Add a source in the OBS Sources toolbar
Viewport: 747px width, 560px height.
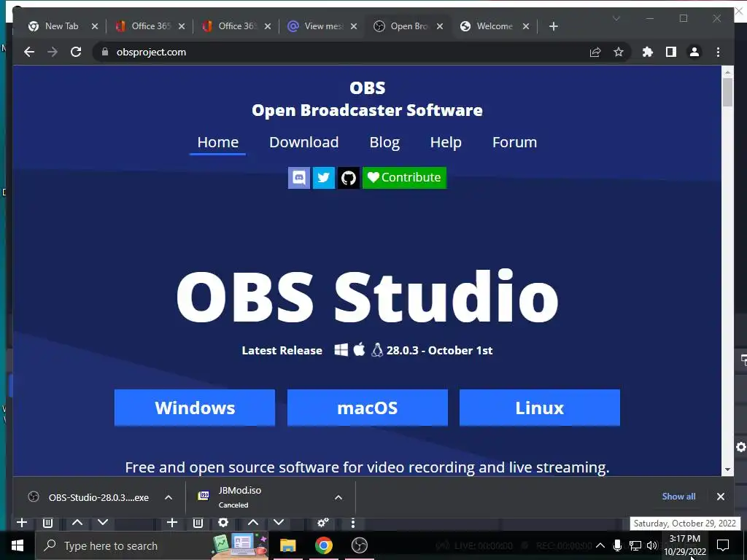point(172,522)
